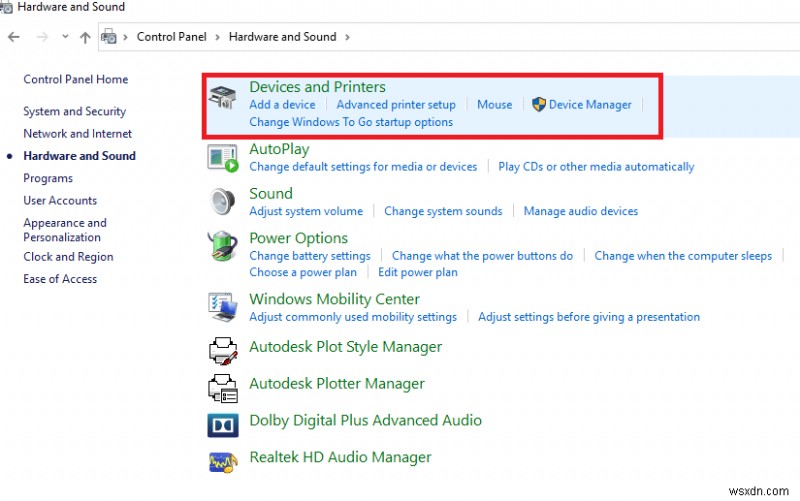Viewport: 800px width, 501px height.
Task: Open Change when the computer sleeps
Action: click(x=683, y=256)
